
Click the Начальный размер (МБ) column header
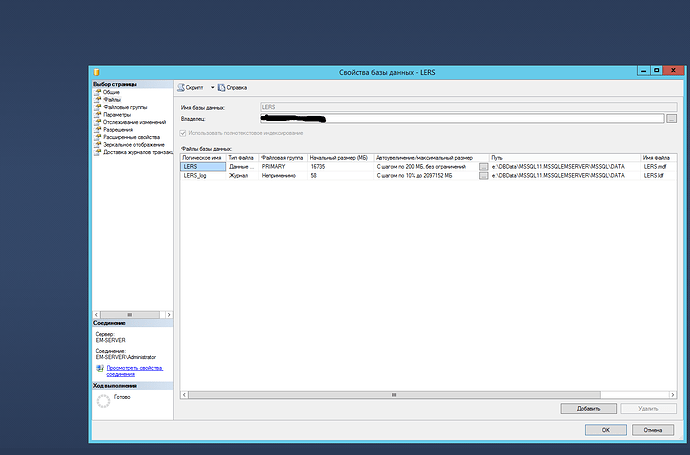coord(340,158)
